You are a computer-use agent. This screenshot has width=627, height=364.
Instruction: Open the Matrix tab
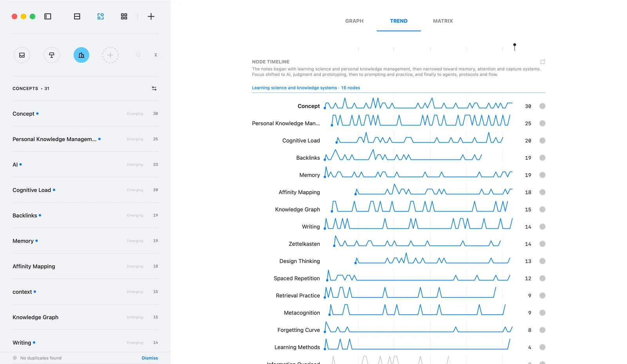(443, 21)
